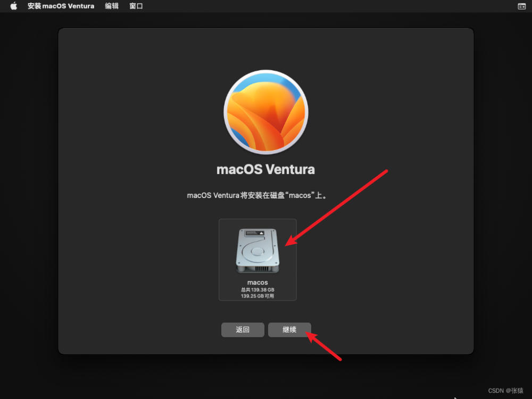Click the sentence macOS Ventura 将安装在磁盘"macos"上
The image size is (532, 399).
click(257, 195)
